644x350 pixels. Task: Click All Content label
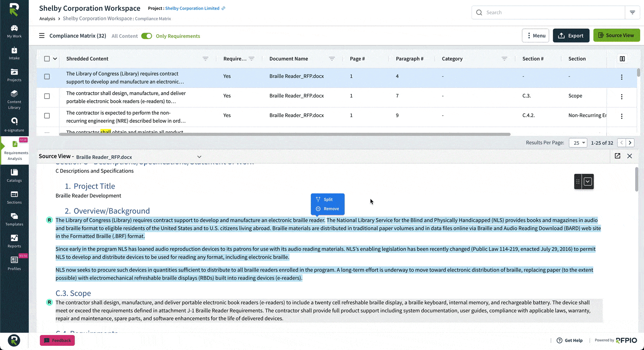tap(125, 36)
